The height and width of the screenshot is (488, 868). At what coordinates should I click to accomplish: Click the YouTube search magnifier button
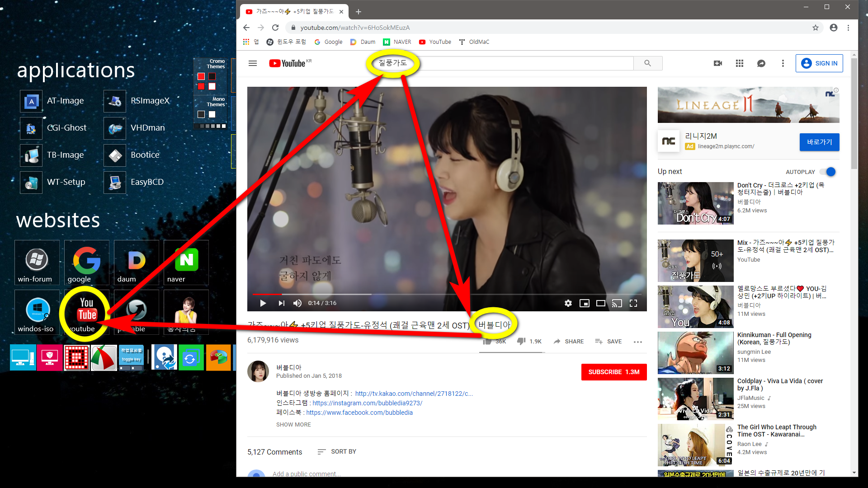coord(648,63)
